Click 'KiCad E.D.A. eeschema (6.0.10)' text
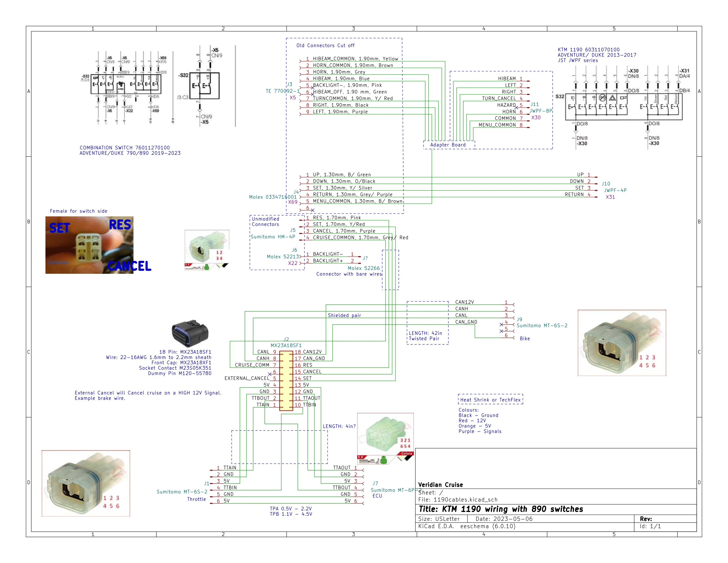The height and width of the screenshot is (563, 728). [x=467, y=526]
